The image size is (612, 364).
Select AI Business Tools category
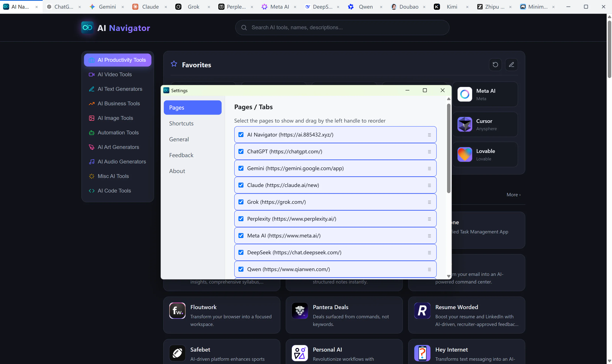pos(118,103)
